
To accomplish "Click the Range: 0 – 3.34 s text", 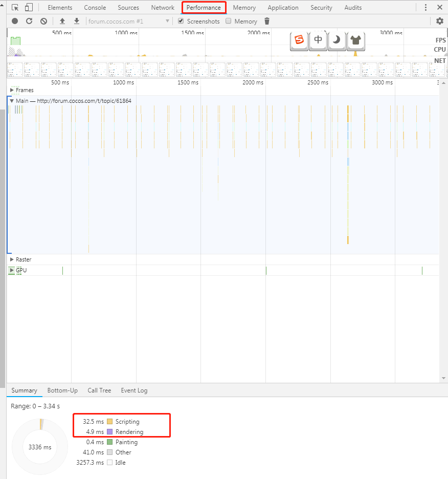I will pos(35,406).
